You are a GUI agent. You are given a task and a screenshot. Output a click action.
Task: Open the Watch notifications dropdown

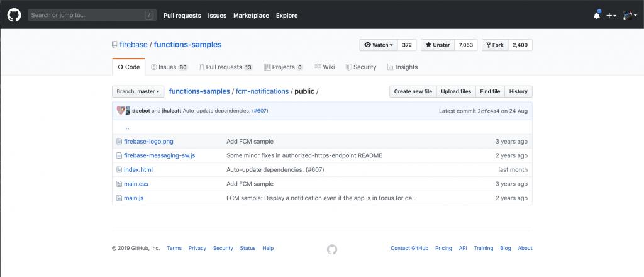[379, 45]
